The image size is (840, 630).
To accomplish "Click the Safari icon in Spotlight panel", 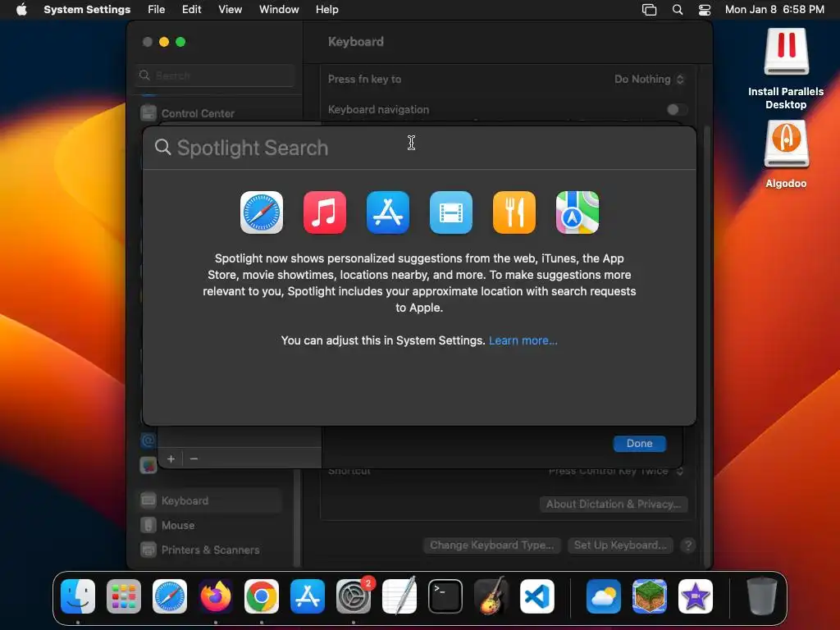I will [x=262, y=212].
